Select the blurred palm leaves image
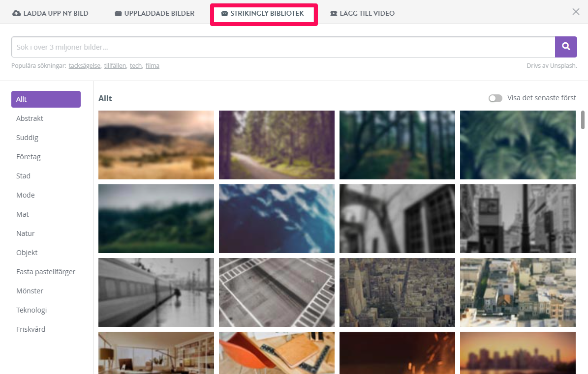This screenshot has width=588, height=374. tap(518, 145)
